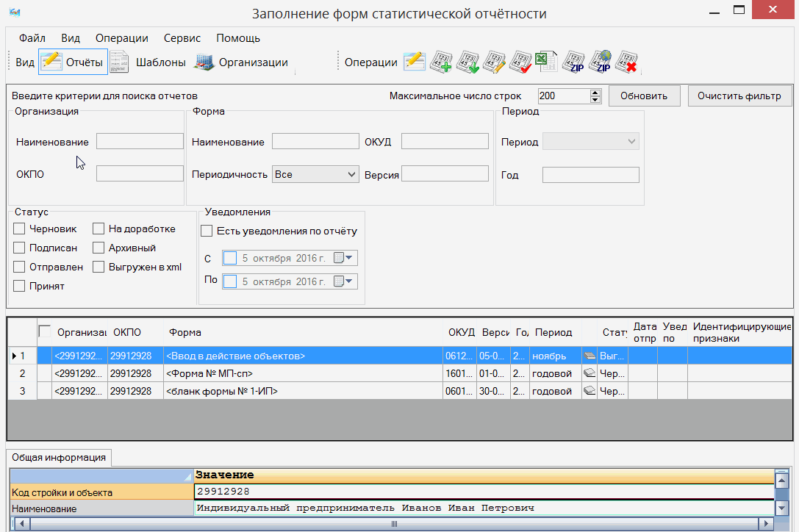Expand the Период combo box
The image size is (799, 532).
[x=591, y=142]
